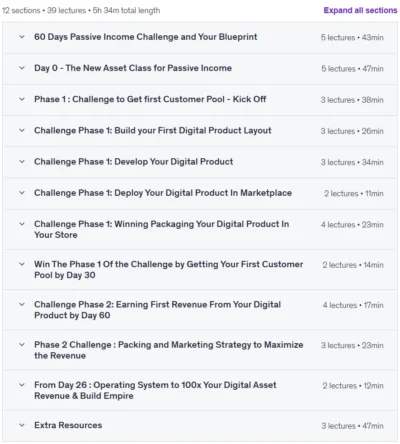Expand chevron for Challenge Phase 2 Earning First Revenue
The width and height of the screenshot is (400, 444).
point(22,304)
